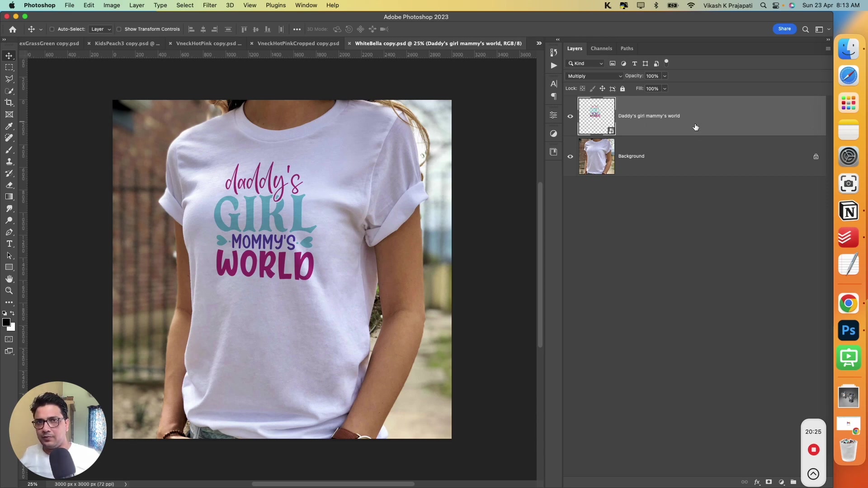Open the Filter menu
This screenshot has width=868, height=488.
pyautogui.click(x=209, y=5)
